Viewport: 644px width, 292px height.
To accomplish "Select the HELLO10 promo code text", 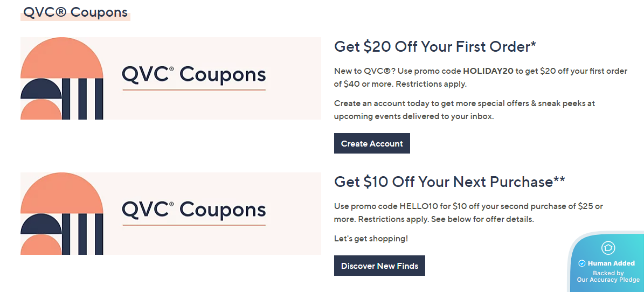I will tap(416, 206).
